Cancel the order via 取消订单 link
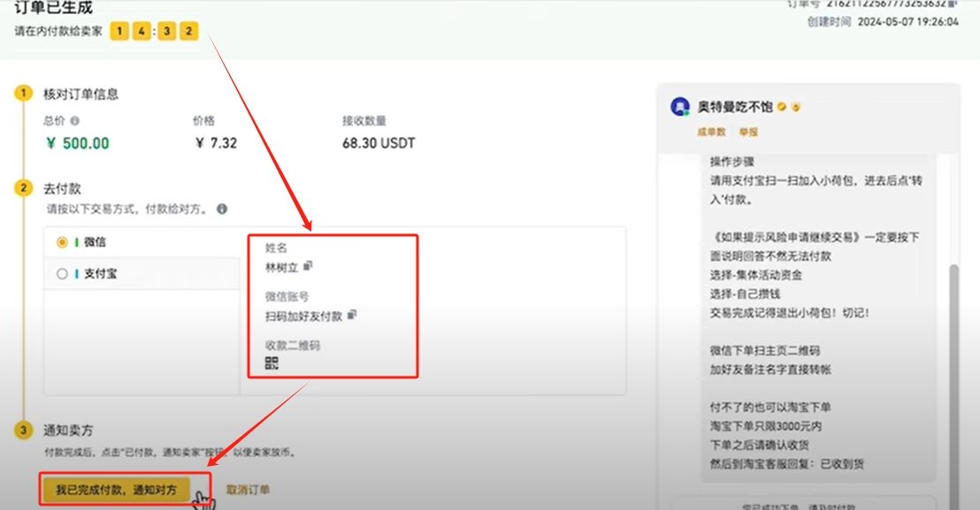The width and height of the screenshot is (980, 510). point(248,490)
